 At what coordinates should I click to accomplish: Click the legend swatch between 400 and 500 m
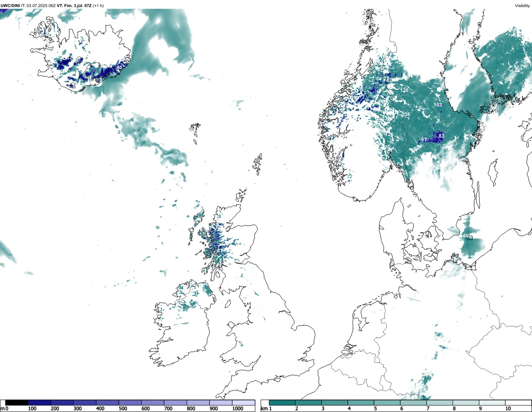click(107, 402)
